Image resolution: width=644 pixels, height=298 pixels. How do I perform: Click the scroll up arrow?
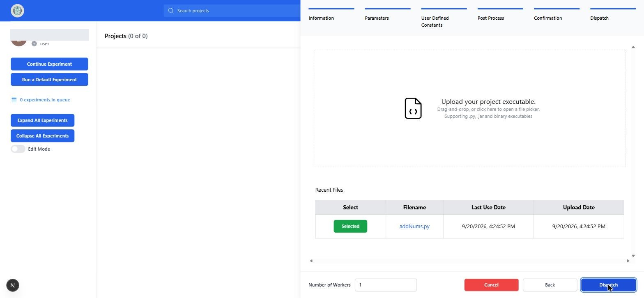(633, 47)
